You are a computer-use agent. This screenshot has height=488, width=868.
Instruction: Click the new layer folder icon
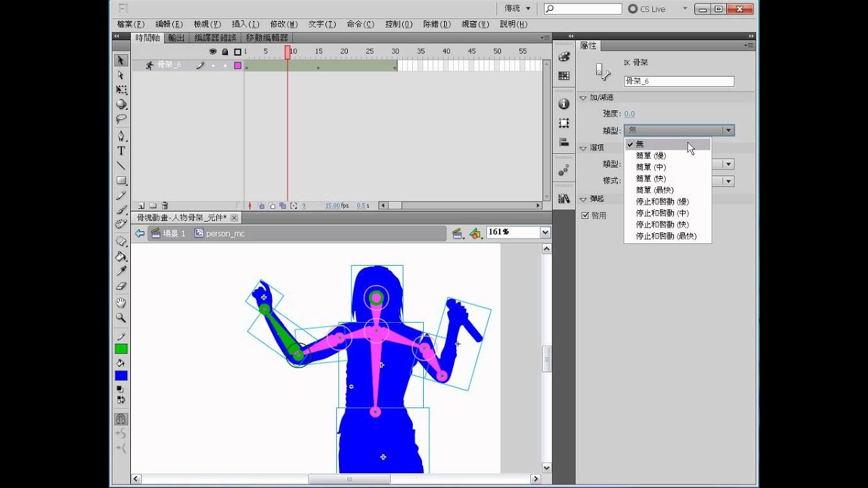(153, 205)
